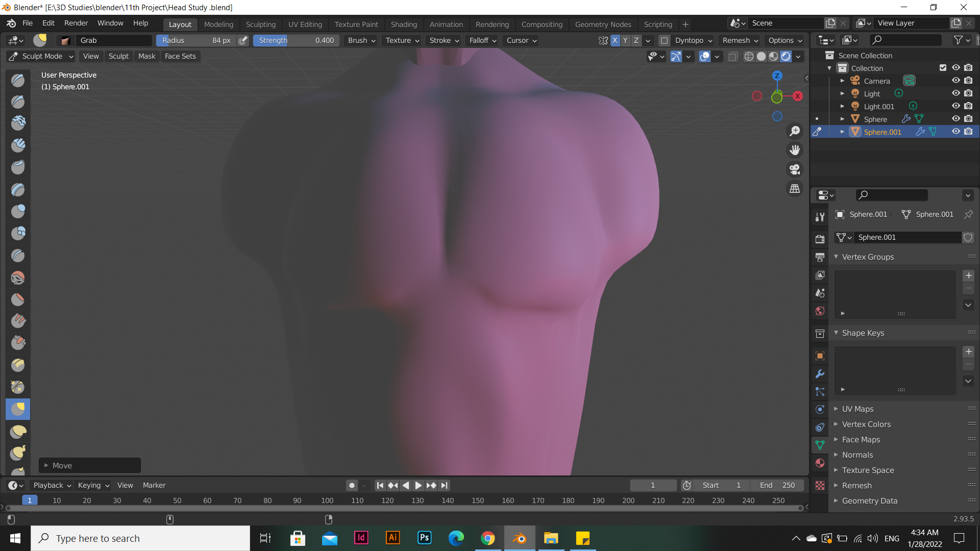
Task: Click the brush Strength slider
Action: (296, 40)
